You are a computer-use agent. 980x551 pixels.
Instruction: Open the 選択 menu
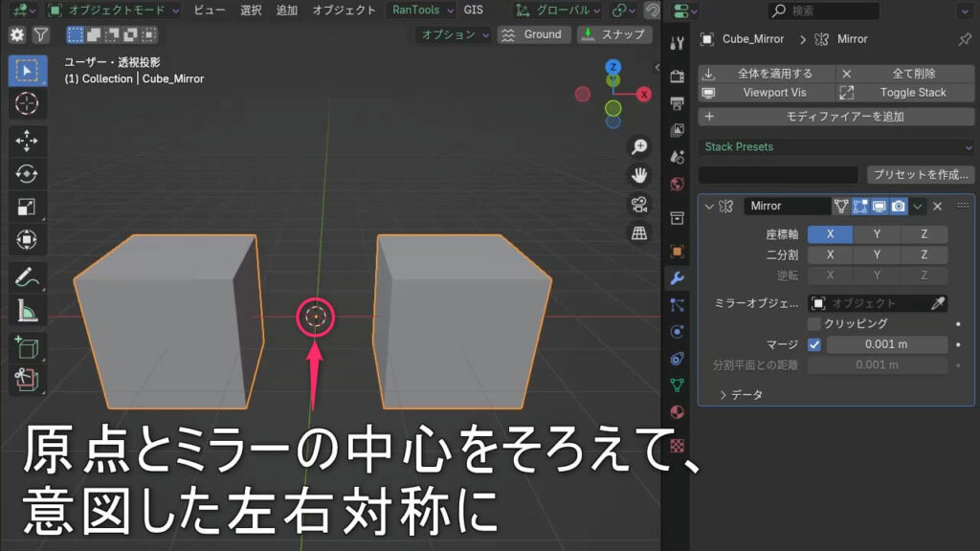[251, 11]
